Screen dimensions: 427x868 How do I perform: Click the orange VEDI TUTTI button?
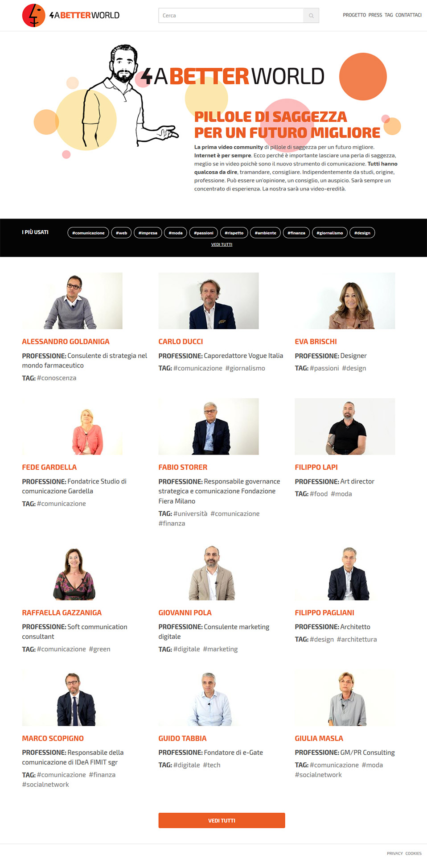point(222,821)
